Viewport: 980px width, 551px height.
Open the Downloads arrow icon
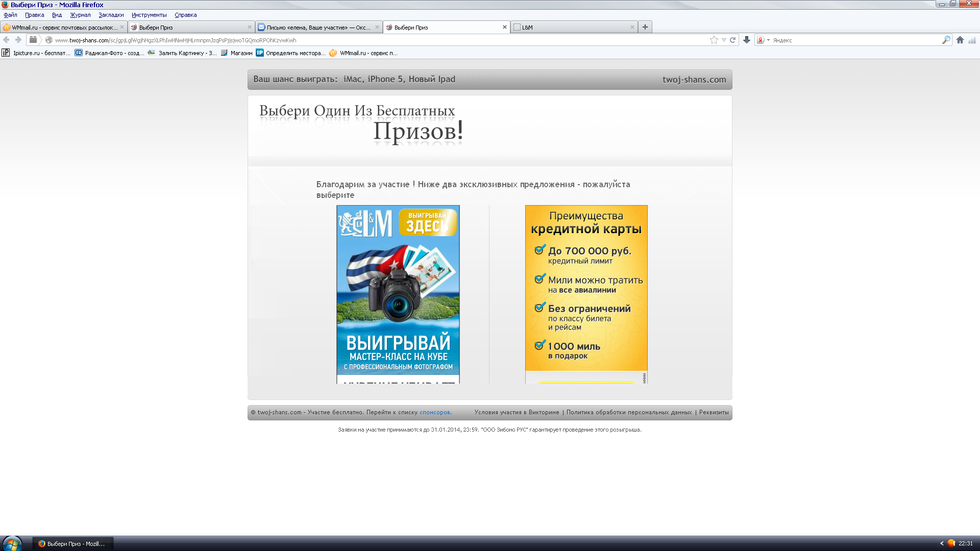747,40
